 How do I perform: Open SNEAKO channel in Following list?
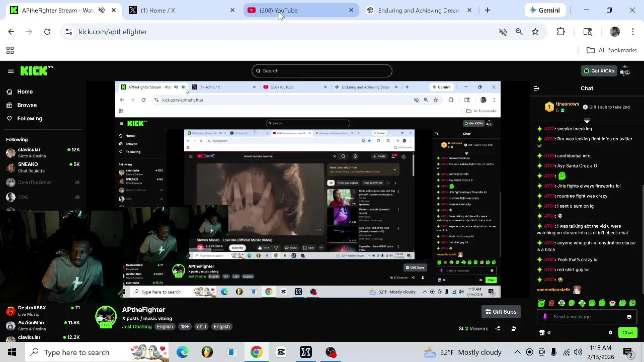(43, 167)
